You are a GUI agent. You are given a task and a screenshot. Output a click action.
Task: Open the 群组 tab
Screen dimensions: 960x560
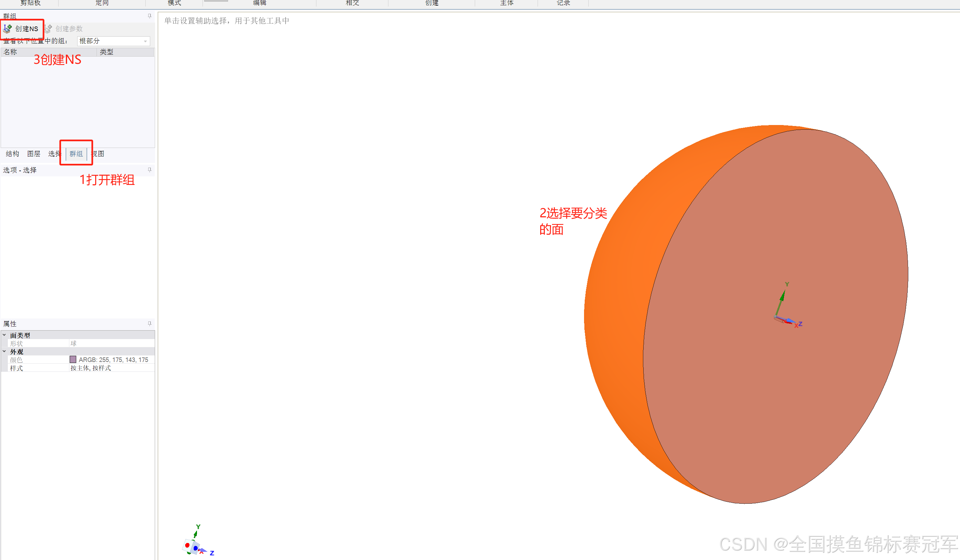click(76, 154)
